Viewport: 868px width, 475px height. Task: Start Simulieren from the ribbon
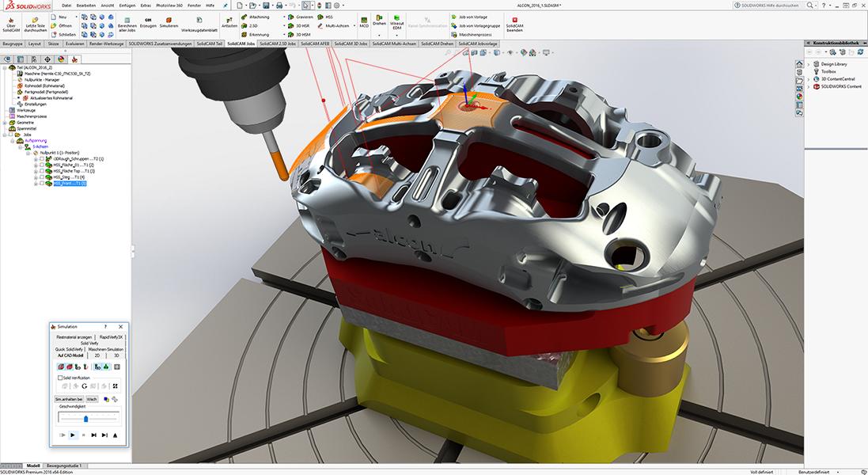click(169, 23)
